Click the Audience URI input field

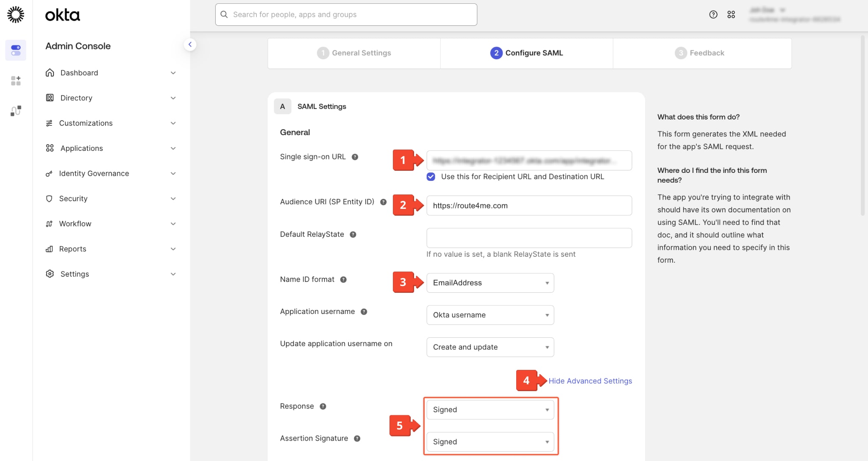click(529, 206)
